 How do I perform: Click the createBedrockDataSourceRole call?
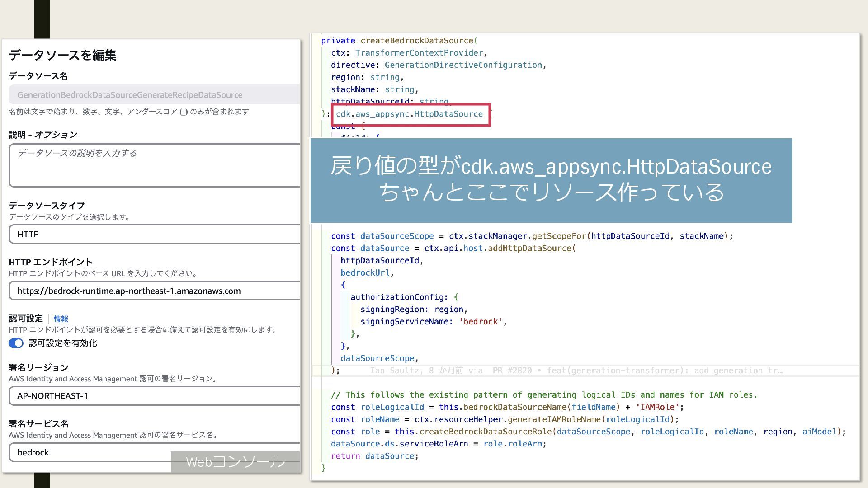(486, 432)
